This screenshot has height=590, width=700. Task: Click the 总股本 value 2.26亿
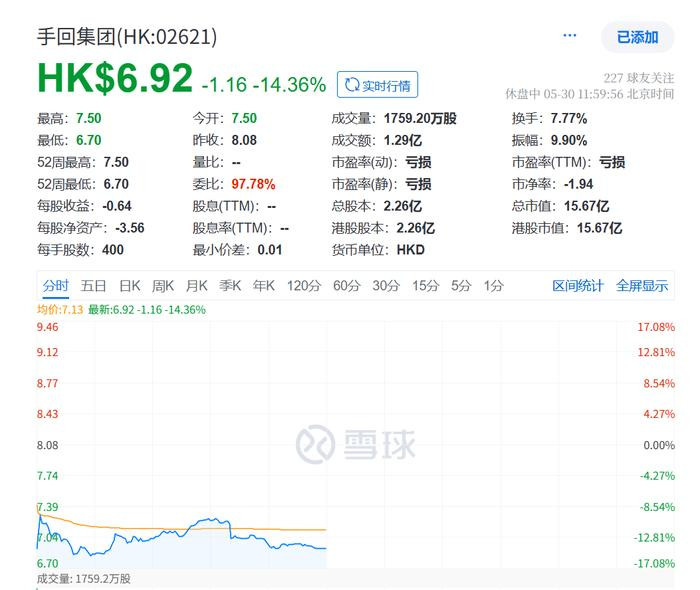402,206
